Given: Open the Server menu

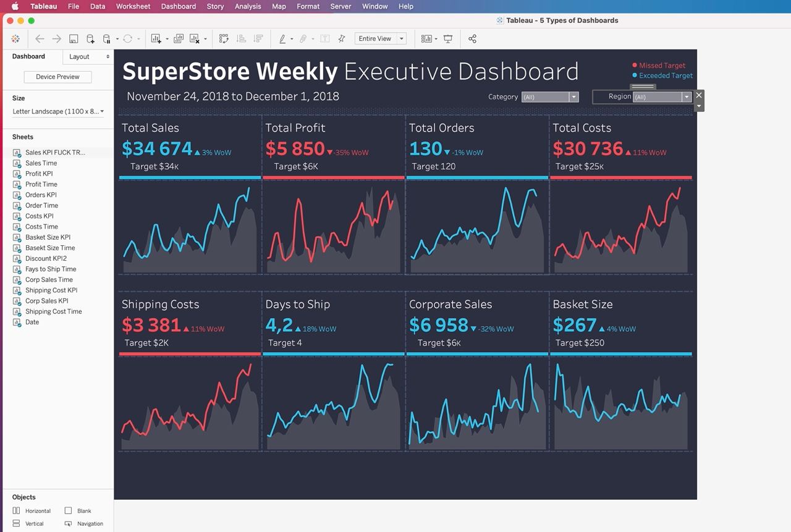Looking at the screenshot, I should [341, 6].
